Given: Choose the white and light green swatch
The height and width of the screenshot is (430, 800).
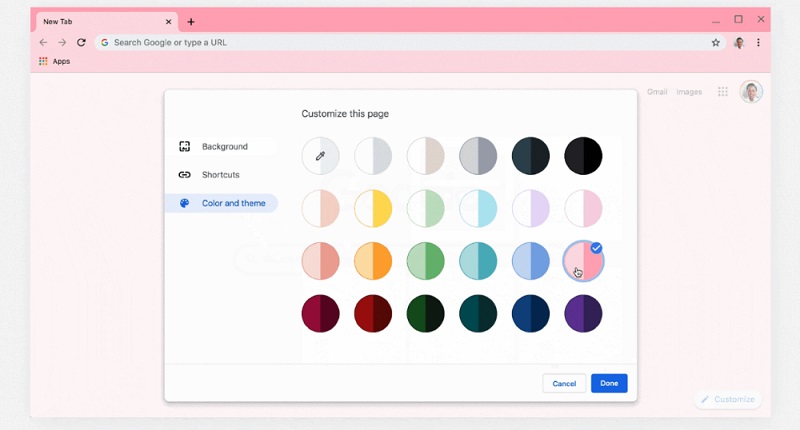Looking at the screenshot, I should (x=426, y=209).
